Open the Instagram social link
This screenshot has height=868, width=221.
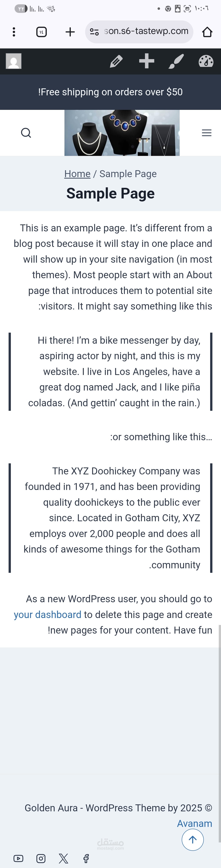point(41,858)
